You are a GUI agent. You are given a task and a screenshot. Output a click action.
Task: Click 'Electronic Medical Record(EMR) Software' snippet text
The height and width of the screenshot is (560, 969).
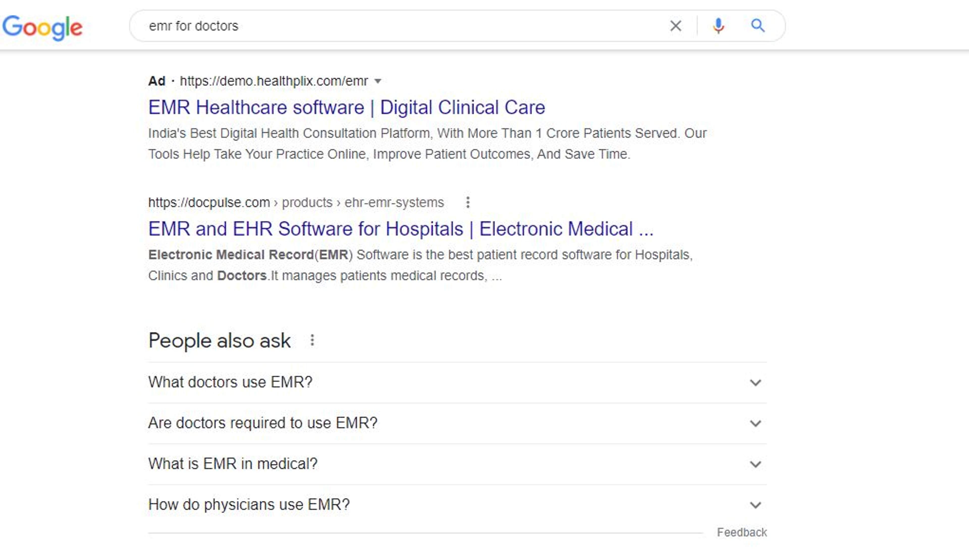click(x=420, y=265)
